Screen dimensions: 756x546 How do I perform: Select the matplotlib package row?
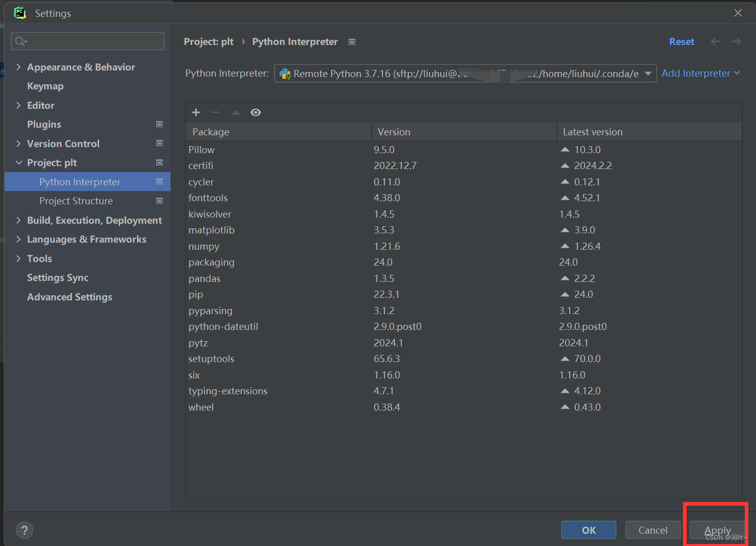[x=211, y=230]
